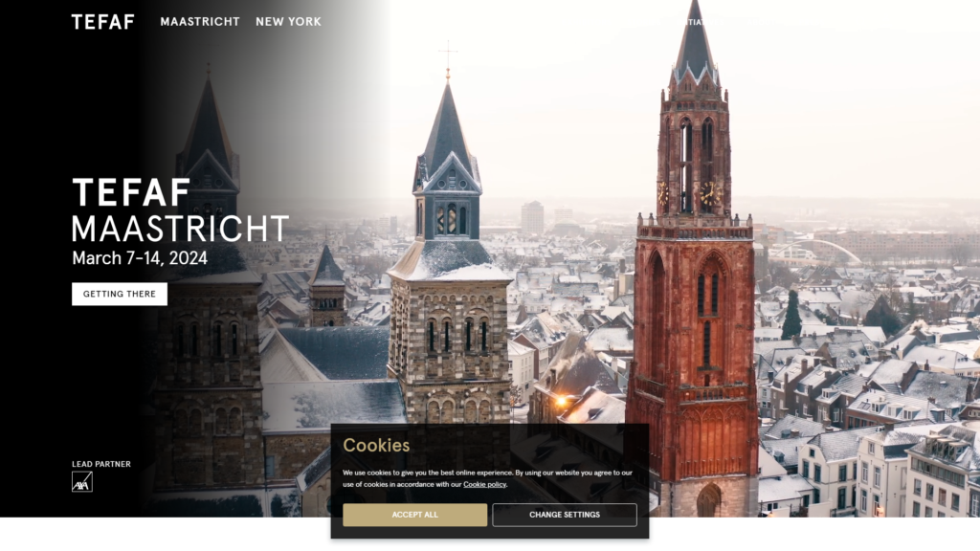Click the 'TEFAF MAASTRICHT' hero heading
This screenshot has width=980, height=551.
180,209
